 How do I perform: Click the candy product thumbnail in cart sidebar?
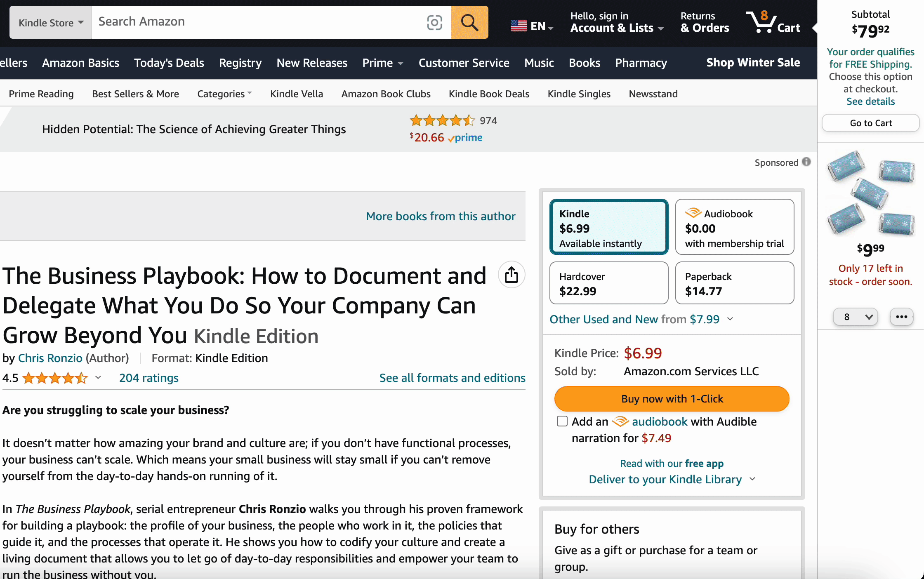click(x=871, y=193)
